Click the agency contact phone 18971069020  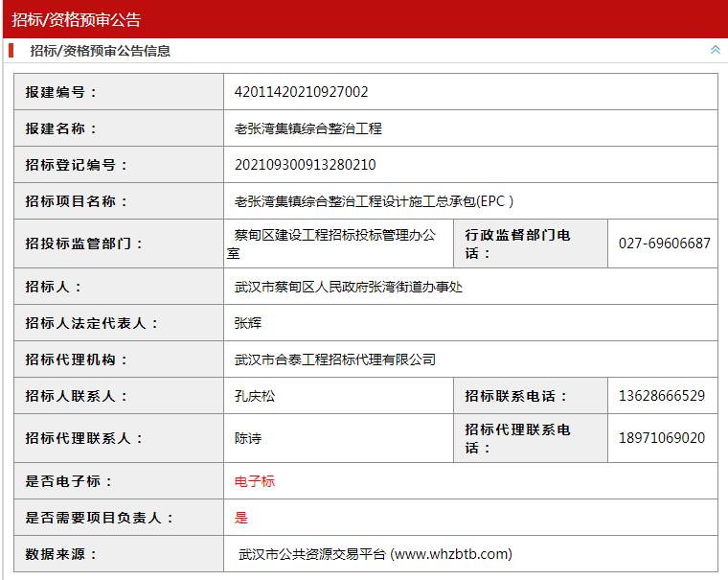[x=662, y=438]
